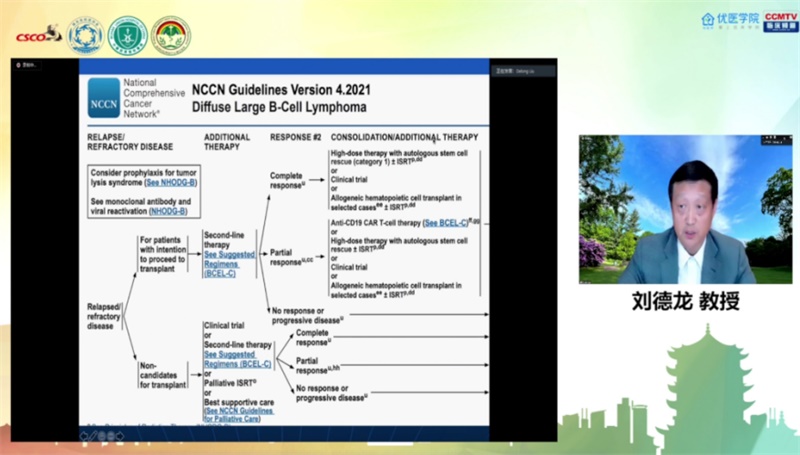Viewport: 800px width, 455px height.
Task: Open Suggested Regimens (BCEL-C) link for transplant patients
Action: click(x=229, y=264)
